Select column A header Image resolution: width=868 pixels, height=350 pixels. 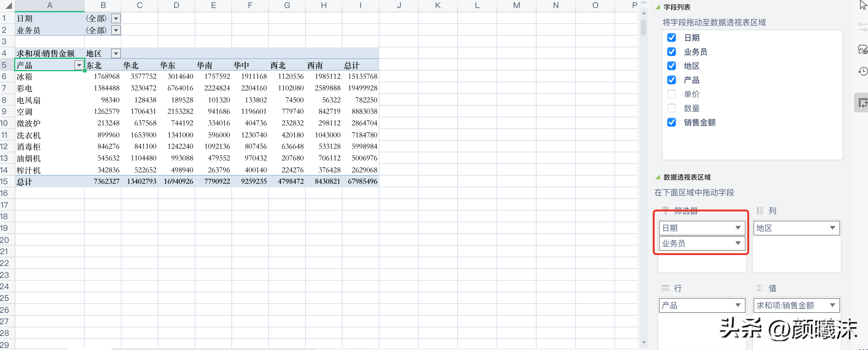click(x=49, y=6)
